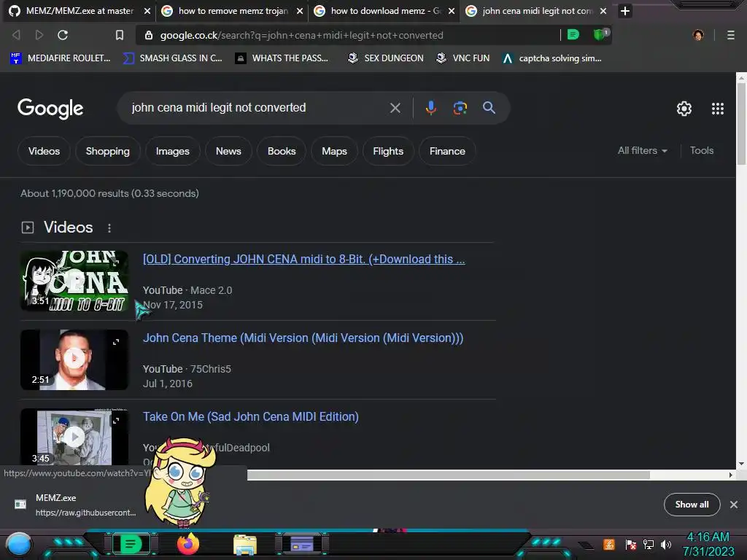Open the taskbar clock 4:16 AM

(708, 544)
